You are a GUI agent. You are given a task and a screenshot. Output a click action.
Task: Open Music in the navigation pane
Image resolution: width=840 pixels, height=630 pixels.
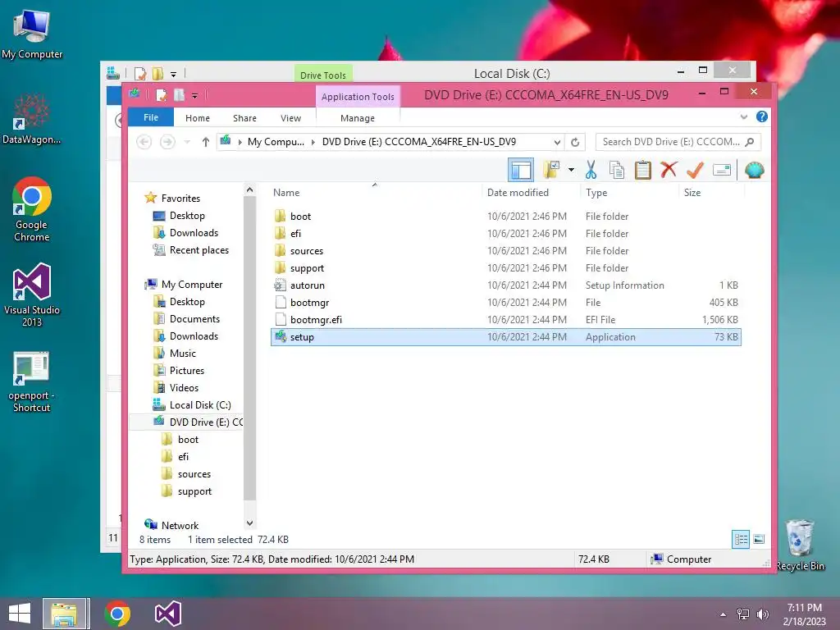click(x=175, y=354)
